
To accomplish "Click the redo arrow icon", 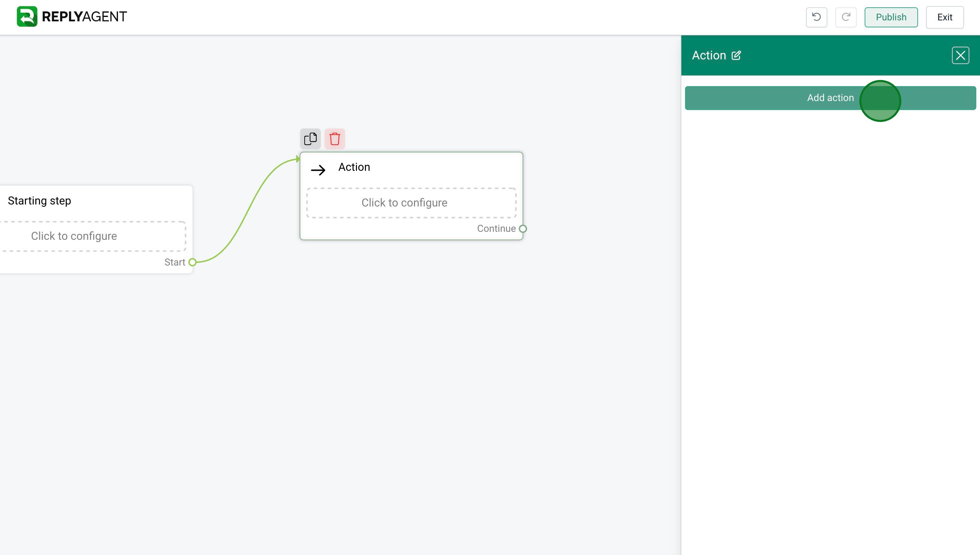I will point(846,17).
